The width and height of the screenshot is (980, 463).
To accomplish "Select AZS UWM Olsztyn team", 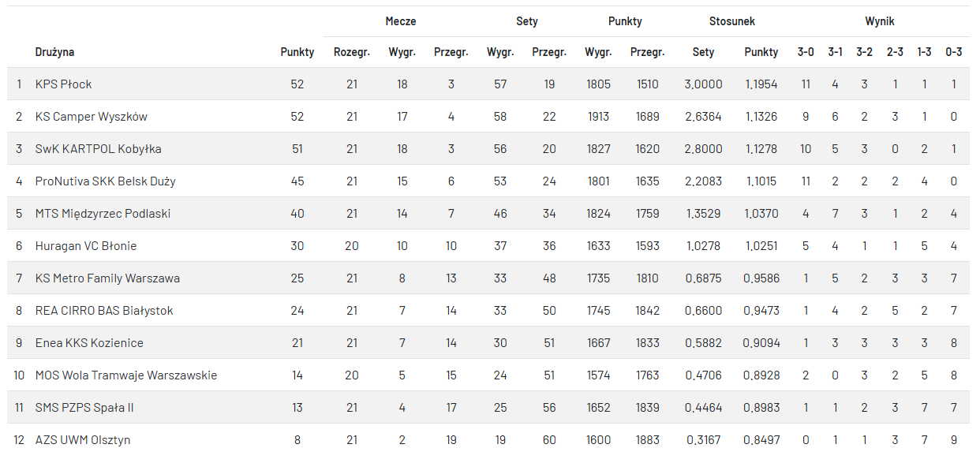I will click(x=83, y=440).
